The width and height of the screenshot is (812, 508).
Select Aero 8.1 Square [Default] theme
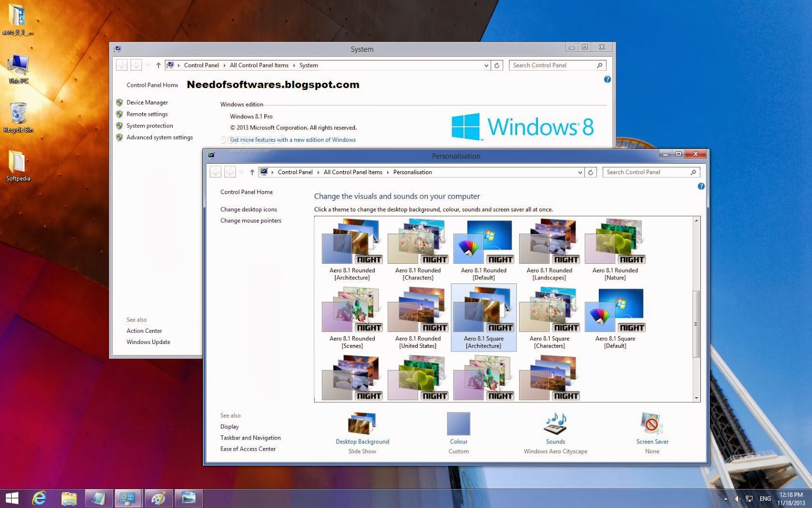pyautogui.click(x=615, y=318)
